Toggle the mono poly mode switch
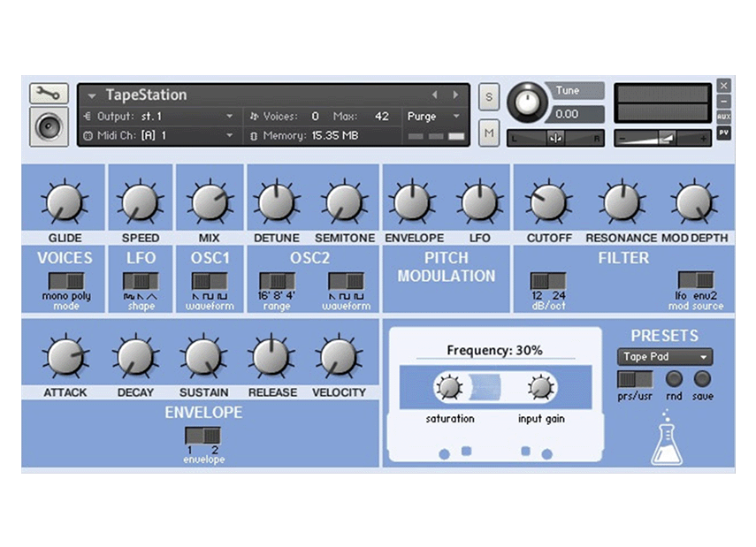This screenshot has height=547, width=756. pyautogui.click(x=66, y=281)
